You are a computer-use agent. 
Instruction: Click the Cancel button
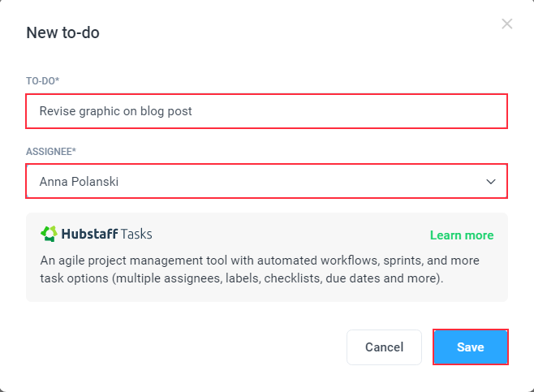tap(384, 347)
